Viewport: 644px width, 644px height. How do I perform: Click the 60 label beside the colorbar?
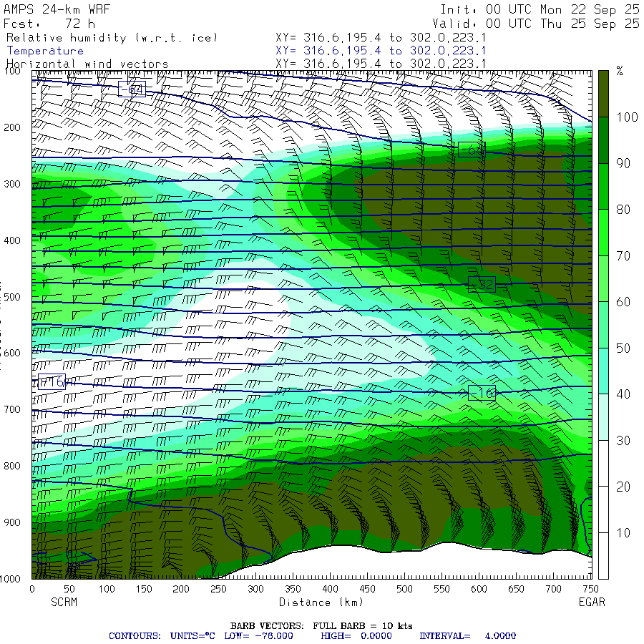pos(623,302)
